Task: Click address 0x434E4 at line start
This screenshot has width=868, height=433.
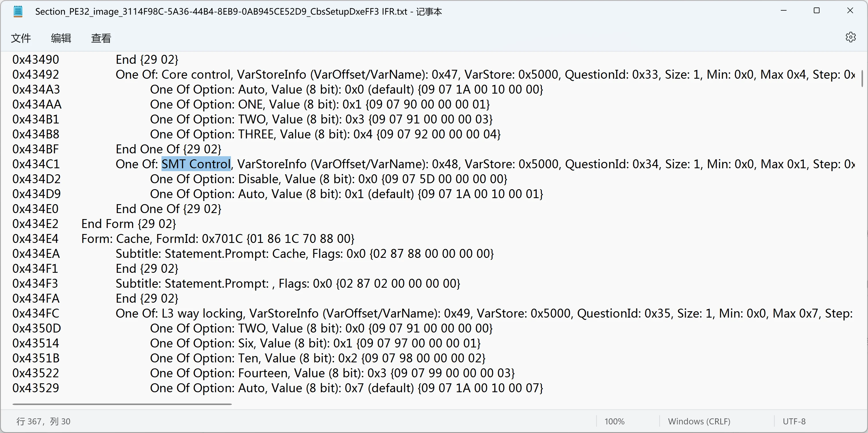Action: pos(35,239)
